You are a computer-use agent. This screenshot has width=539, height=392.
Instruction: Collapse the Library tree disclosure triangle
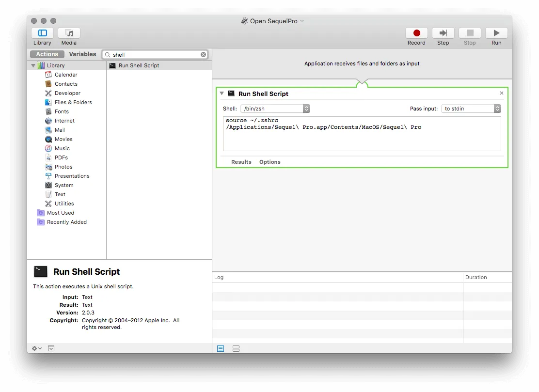pos(33,65)
